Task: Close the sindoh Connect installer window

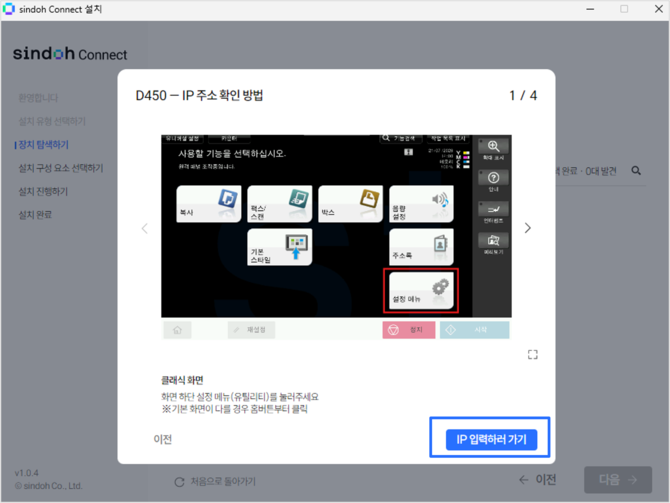Action: pos(658,9)
